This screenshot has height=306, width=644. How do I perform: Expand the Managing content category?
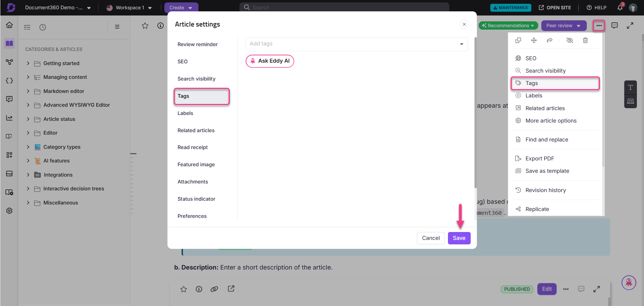(x=28, y=77)
